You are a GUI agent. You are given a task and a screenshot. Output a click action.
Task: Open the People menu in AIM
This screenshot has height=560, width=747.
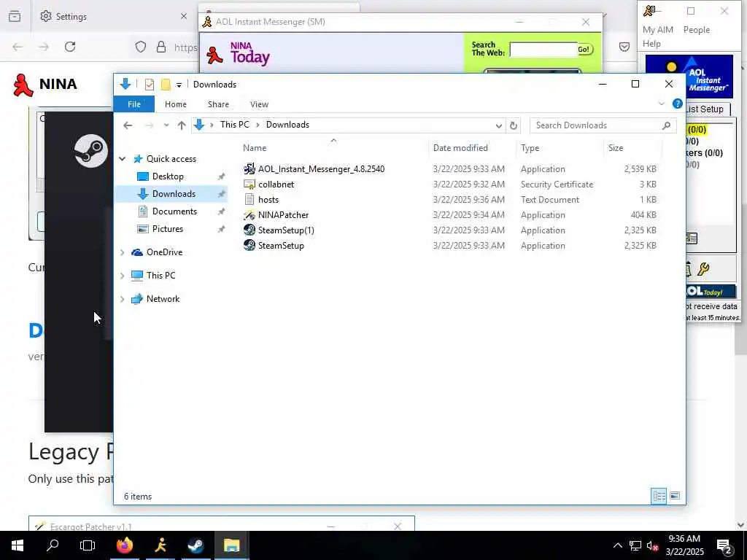pyautogui.click(x=696, y=29)
